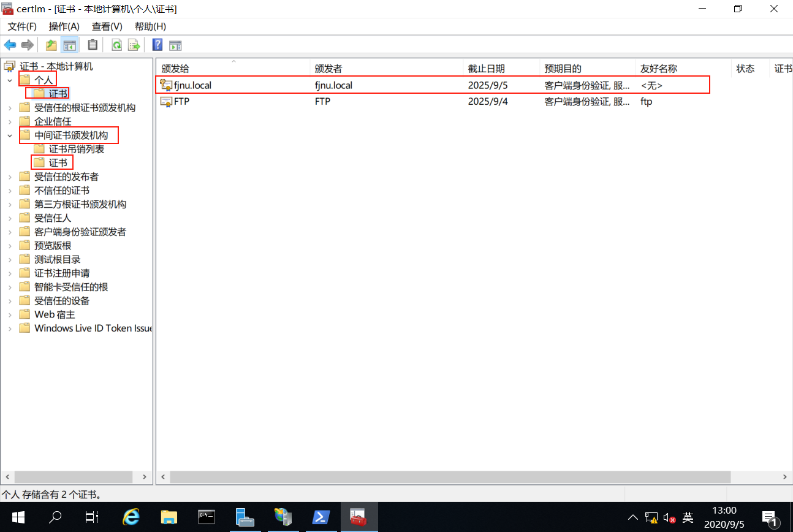
Task: Click the Forward navigation arrow
Action: click(27, 45)
